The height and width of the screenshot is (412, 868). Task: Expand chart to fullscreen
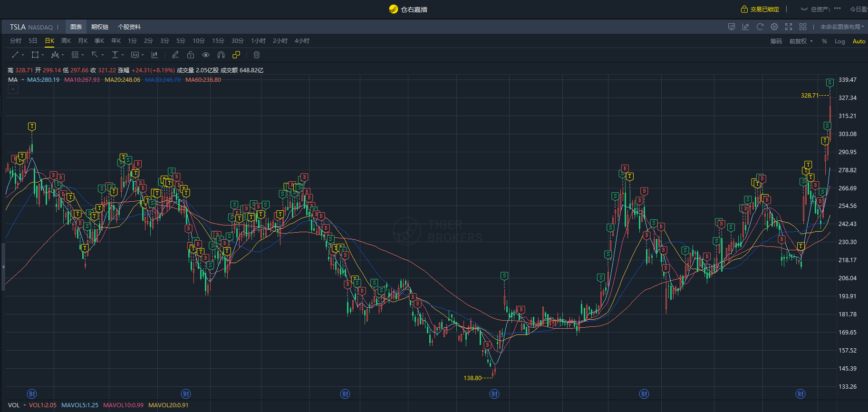(789, 27)
